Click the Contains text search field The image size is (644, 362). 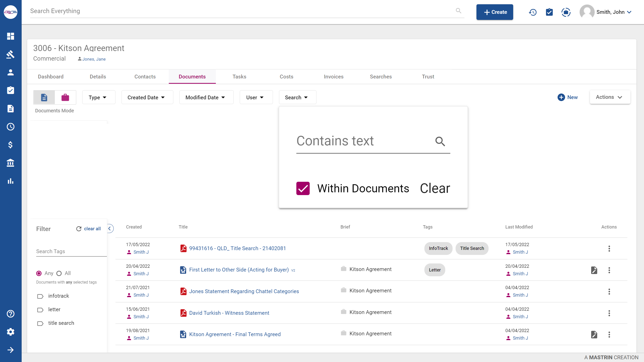click(352, 141)
